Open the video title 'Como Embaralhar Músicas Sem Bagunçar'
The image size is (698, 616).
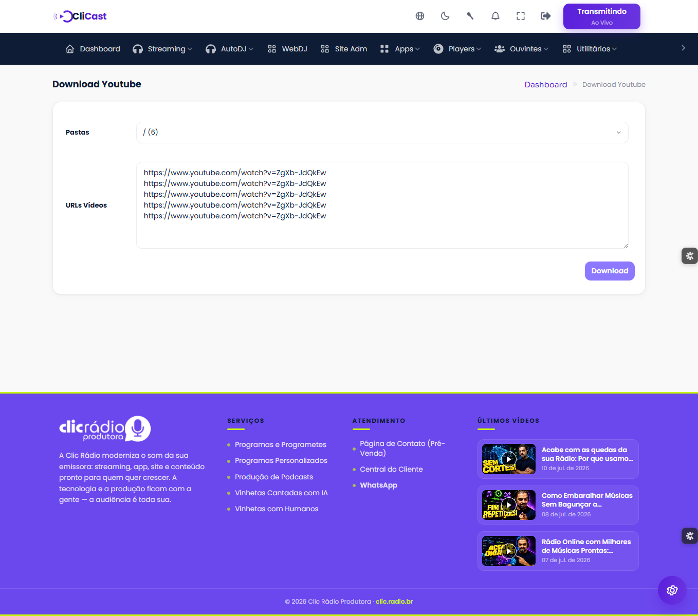(x=587, y=500)
